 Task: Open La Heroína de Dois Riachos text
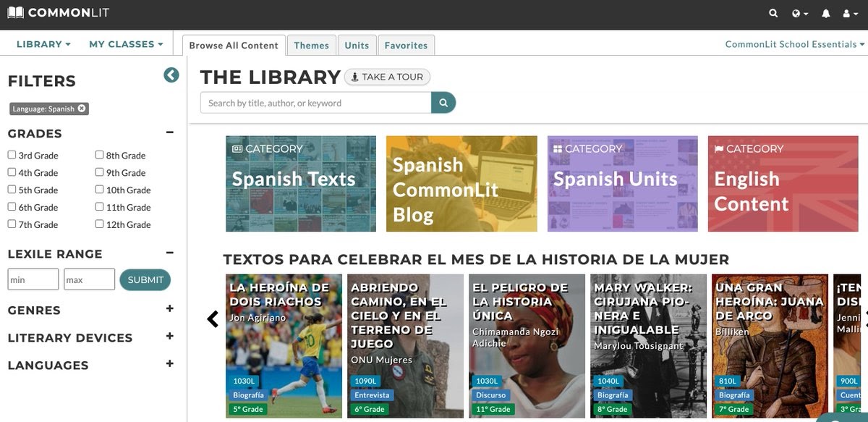[284, 345]
